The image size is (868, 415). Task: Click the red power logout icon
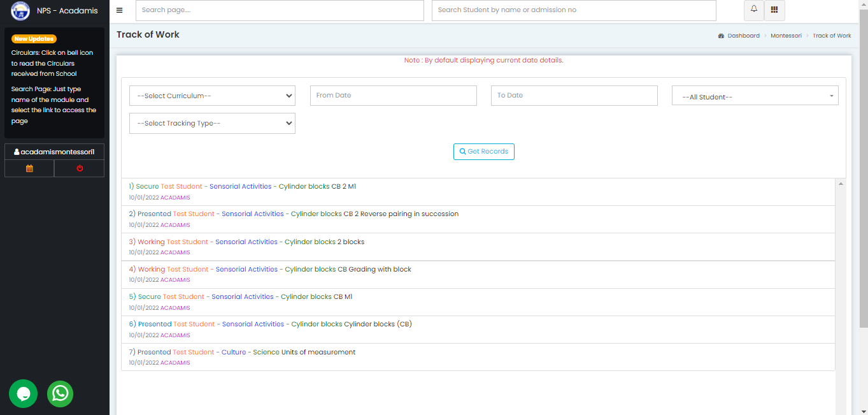(x=80, y=168)
